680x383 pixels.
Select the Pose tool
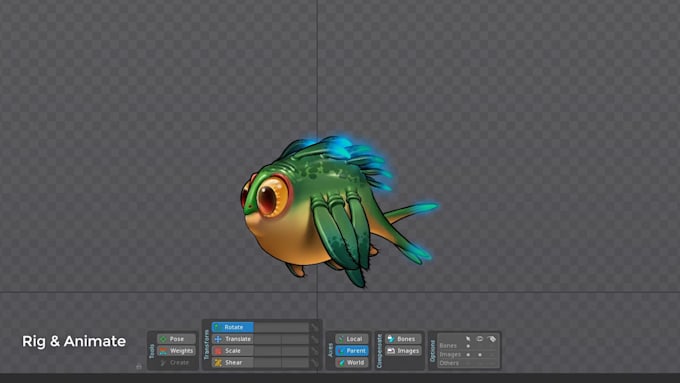tap(176, 339)
